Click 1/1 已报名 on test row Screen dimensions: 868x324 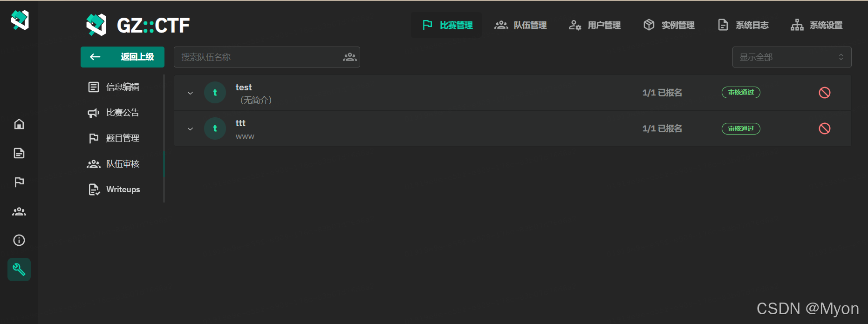[662, 93]
